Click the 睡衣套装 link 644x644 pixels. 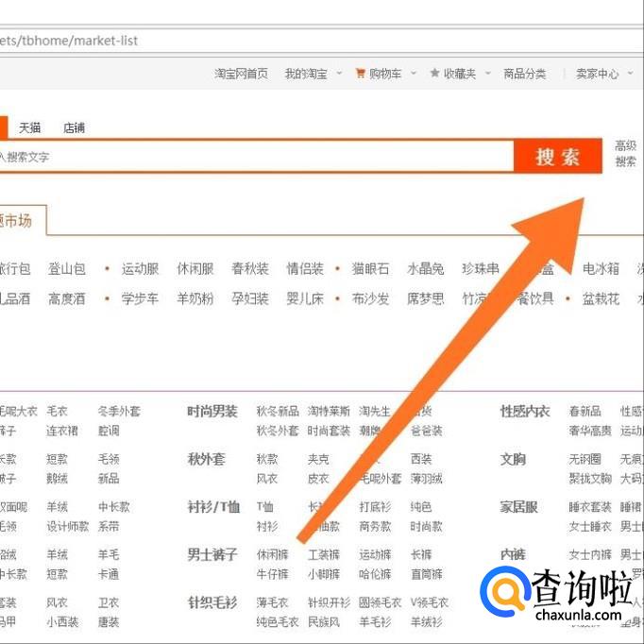(x=590, y=507)
